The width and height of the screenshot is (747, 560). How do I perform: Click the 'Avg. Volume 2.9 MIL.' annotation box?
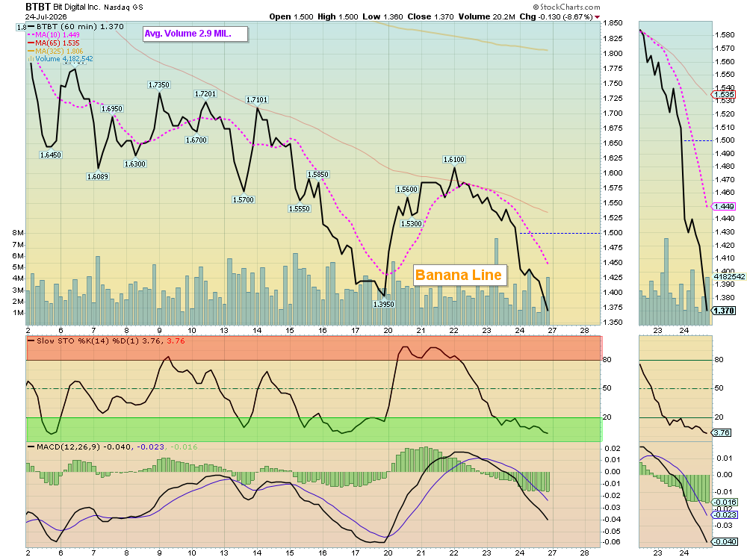coord(195,34)
